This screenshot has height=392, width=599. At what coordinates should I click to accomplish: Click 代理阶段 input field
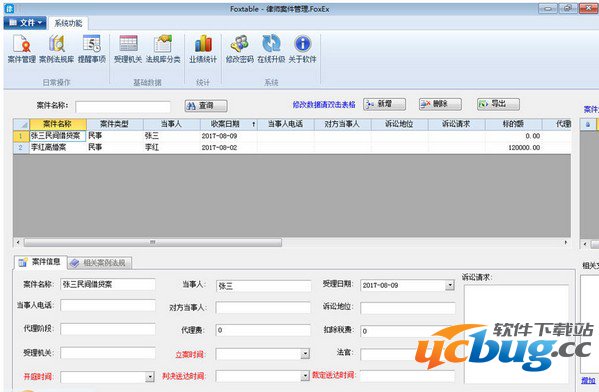click(108, 329)
